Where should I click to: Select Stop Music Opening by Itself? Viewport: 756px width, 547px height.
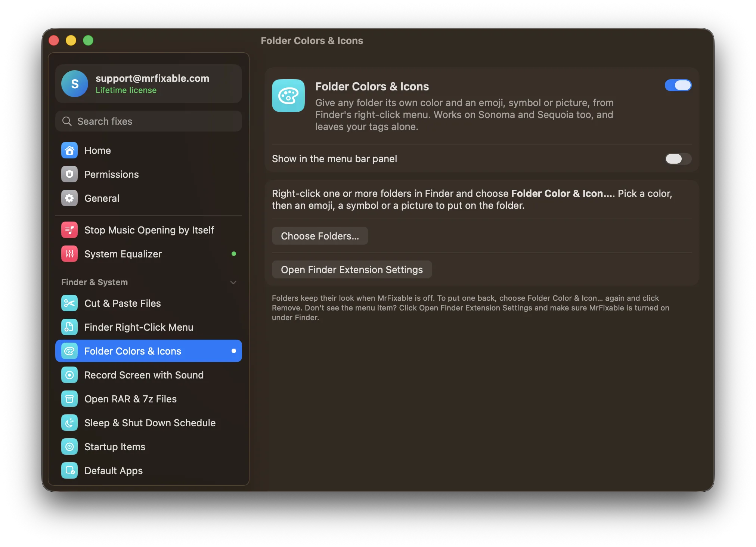coord(149,230)
